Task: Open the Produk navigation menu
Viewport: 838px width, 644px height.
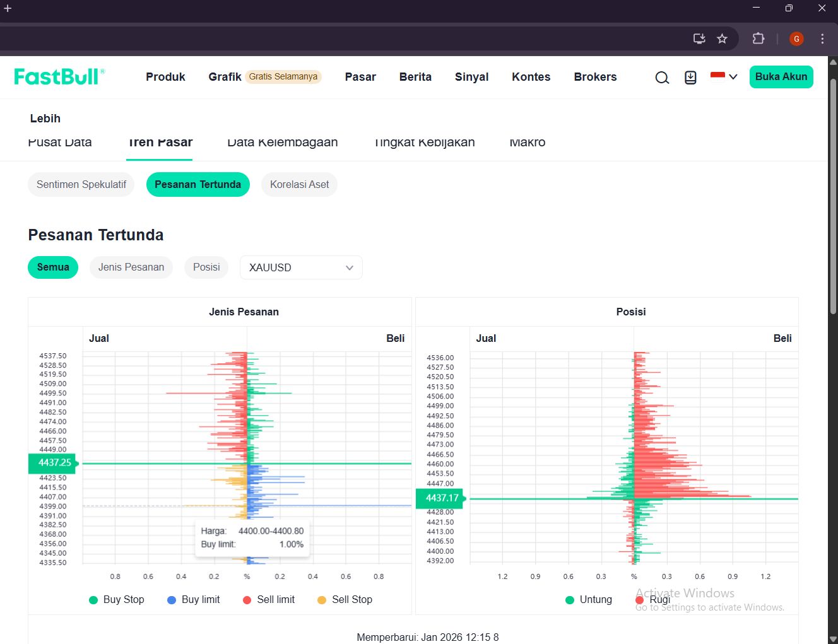Action: pyautogui.click(x=165, y=77)
